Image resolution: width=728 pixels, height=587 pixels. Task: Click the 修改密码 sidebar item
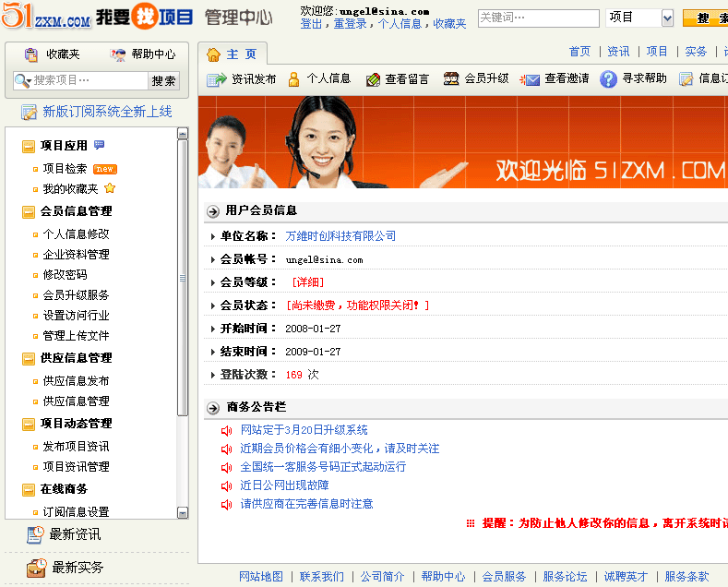click(65, 275)
